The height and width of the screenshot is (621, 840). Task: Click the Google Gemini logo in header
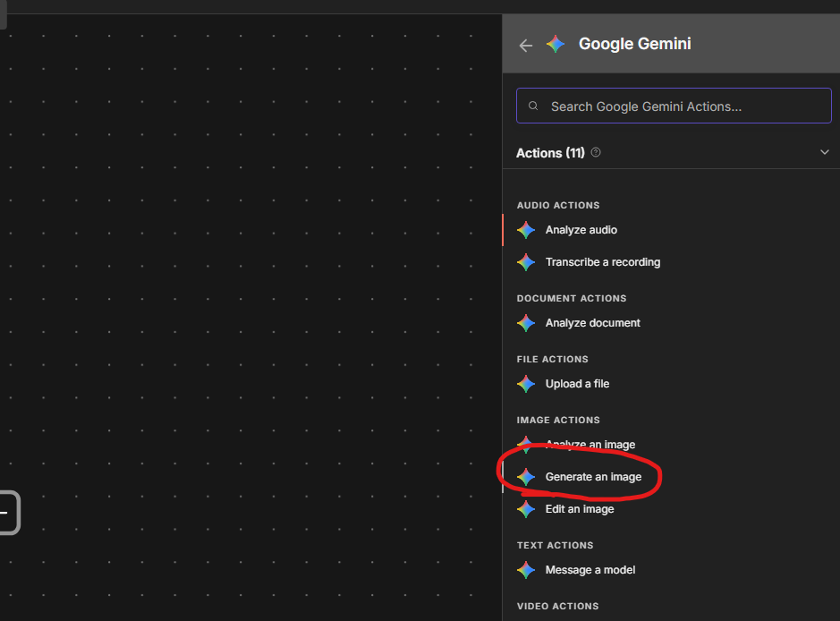[x=555, y=44]
